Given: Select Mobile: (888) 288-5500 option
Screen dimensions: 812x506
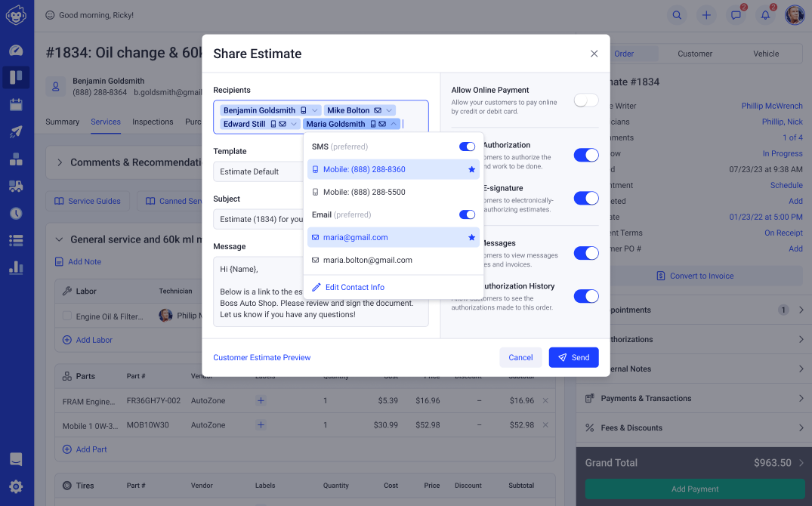Looking at the screenshot, I should tap(394, 192).
